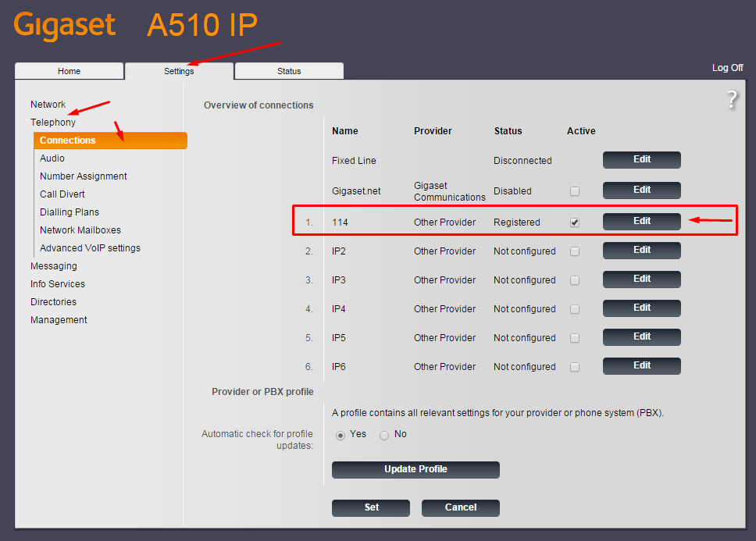This screenshot has height=541, width=756.
Task: Open Network Mailboxes page
Action: click(x=80, y=230)
